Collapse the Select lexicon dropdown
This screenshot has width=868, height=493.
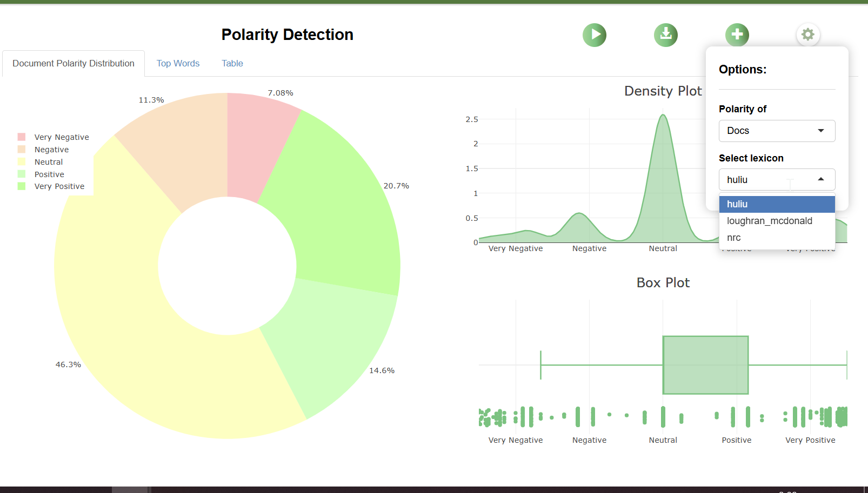[x=777, y=180]
